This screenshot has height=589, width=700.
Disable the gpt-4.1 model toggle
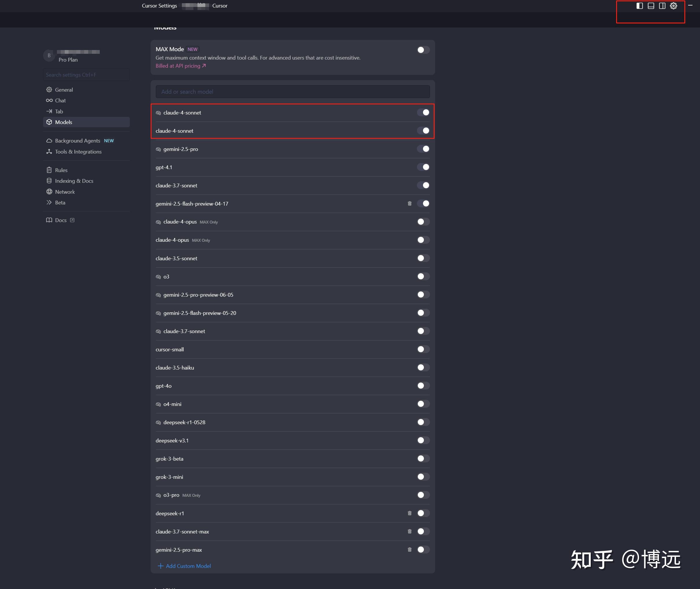point(423,167)
